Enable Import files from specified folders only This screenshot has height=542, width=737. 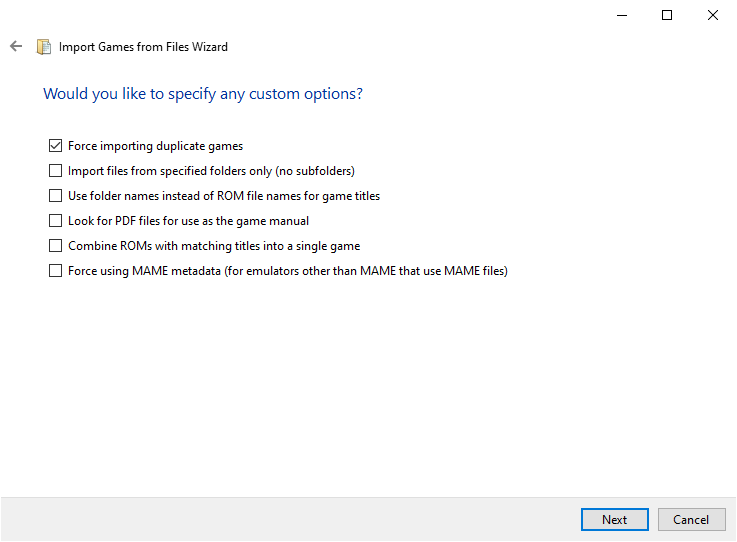55,171
